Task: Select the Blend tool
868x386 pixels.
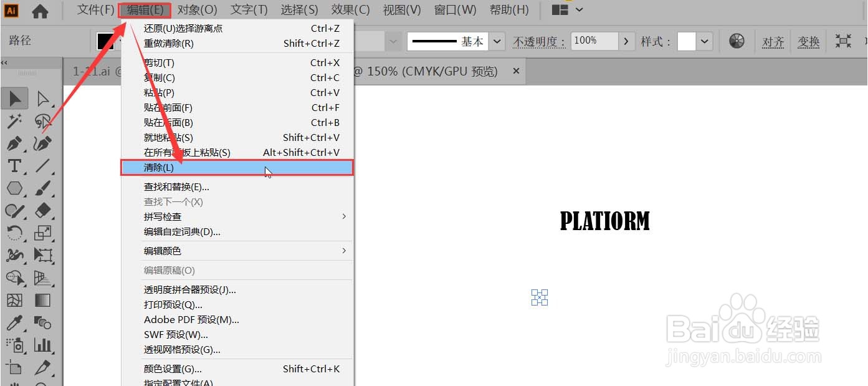Action: [x=42, y=322]
